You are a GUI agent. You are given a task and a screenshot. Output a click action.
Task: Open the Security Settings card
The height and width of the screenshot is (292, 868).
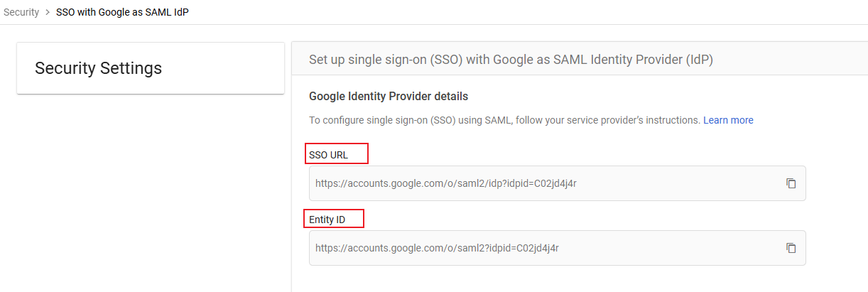pos(151,68)
